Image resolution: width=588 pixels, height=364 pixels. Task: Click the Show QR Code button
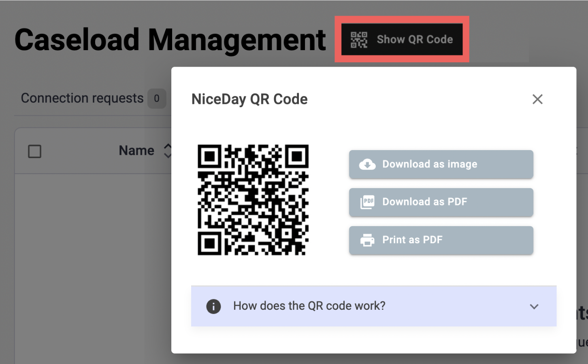coord(402,39)
